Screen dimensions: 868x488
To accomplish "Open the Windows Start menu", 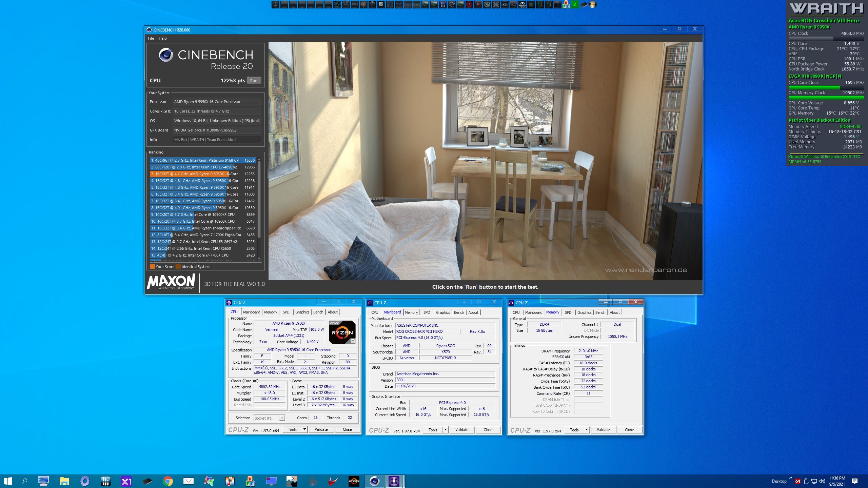I will click(8, 481).
